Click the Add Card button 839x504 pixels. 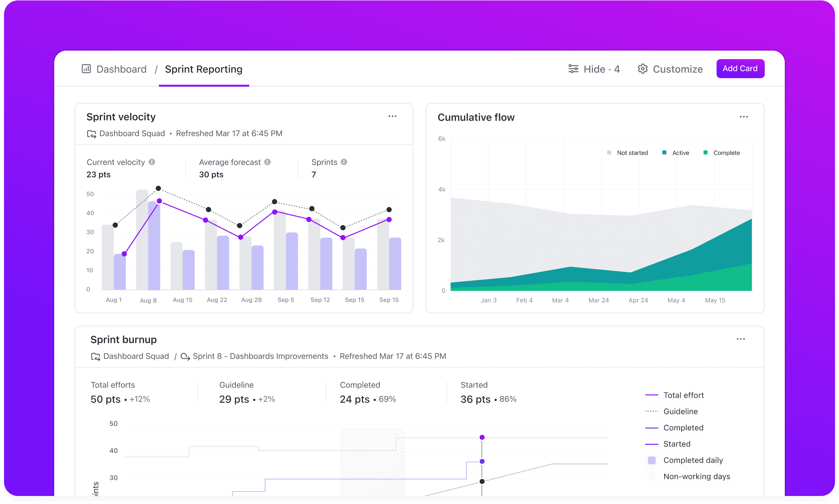[x=740, y=68]
